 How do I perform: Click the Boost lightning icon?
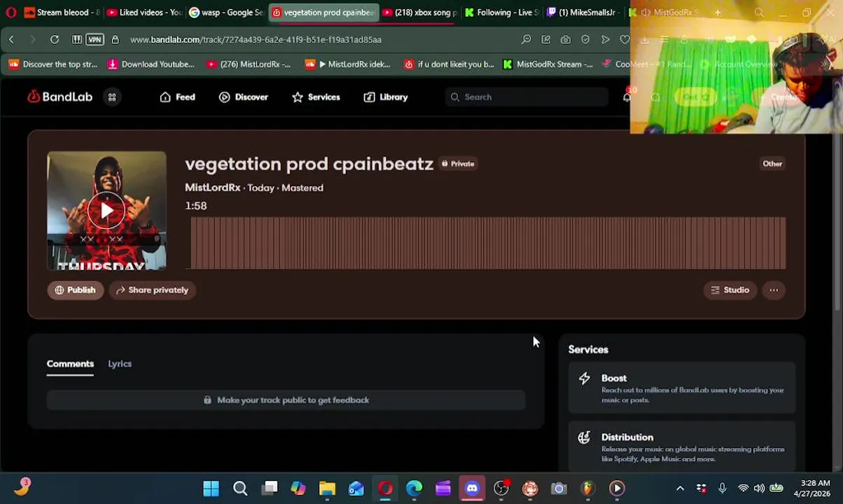584,379
